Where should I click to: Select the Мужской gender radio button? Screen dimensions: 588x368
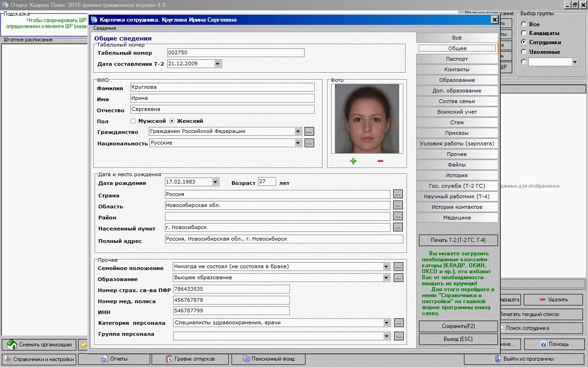[x=133, y=121]
